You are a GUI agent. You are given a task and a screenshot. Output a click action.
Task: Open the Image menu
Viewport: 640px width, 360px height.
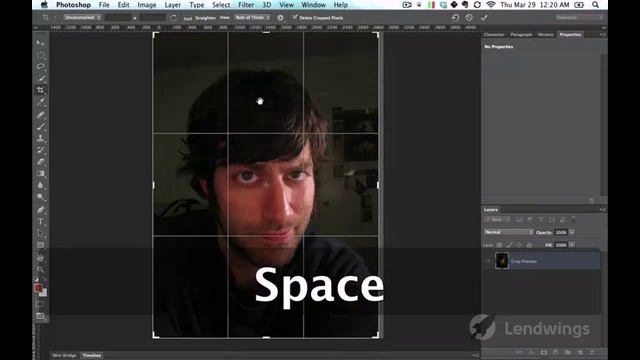[147, 5]
